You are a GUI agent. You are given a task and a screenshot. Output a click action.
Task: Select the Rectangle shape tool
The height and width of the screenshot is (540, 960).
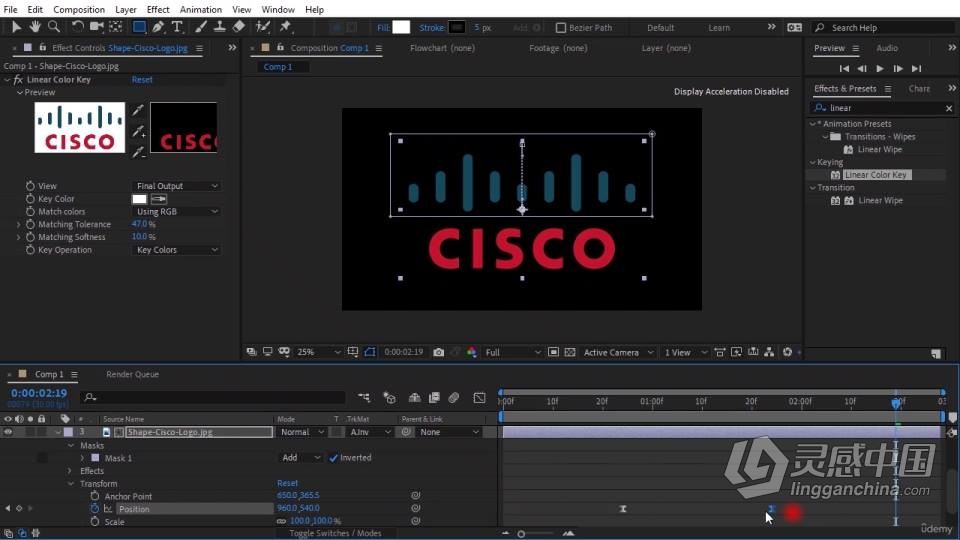pyautogui.click(x=139, y=26)
